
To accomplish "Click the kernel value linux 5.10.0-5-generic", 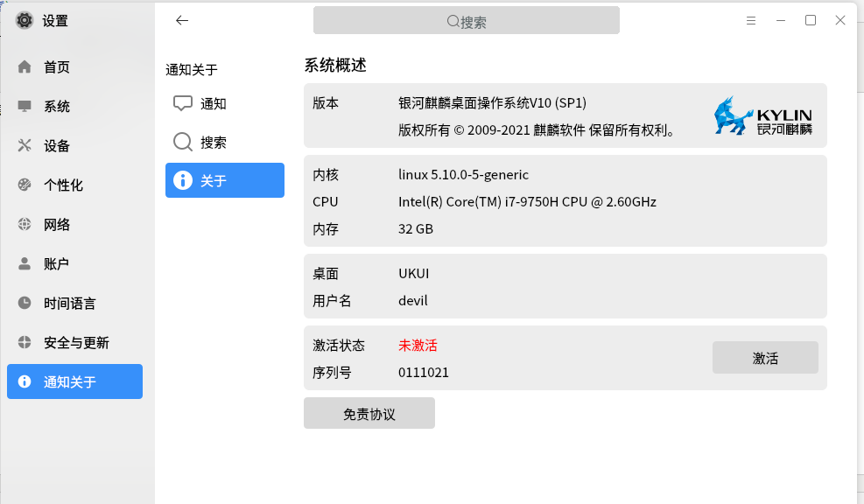I will point(463,175).
